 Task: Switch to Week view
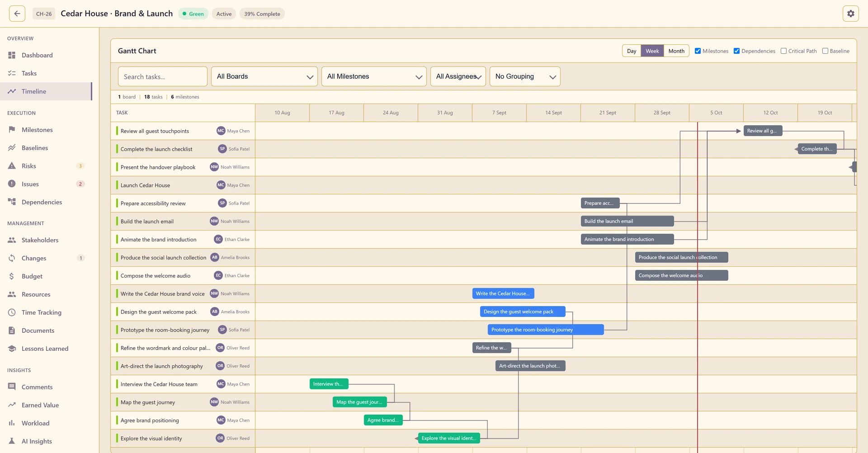pyautogui.click(x=652, y=51)
